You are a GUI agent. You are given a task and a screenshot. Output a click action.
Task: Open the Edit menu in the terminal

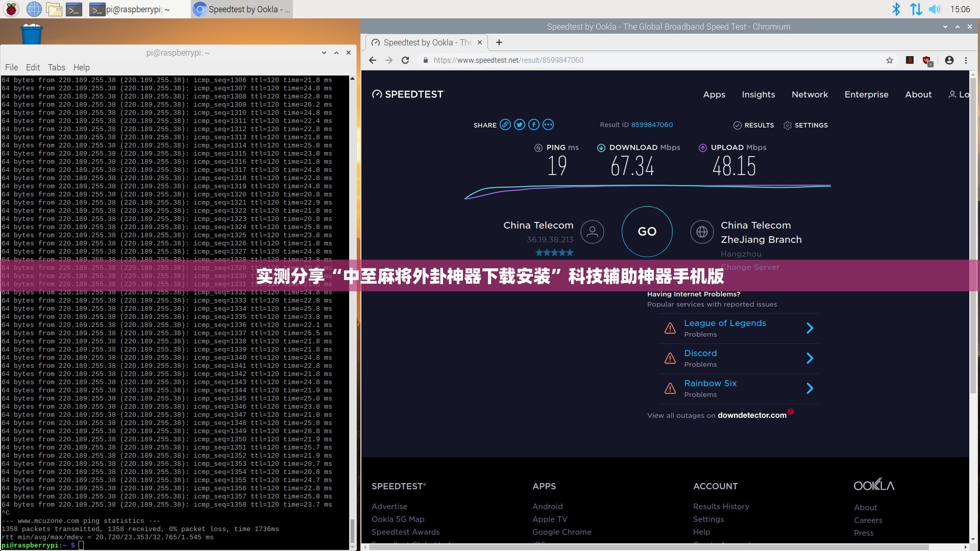pos(33,67)
